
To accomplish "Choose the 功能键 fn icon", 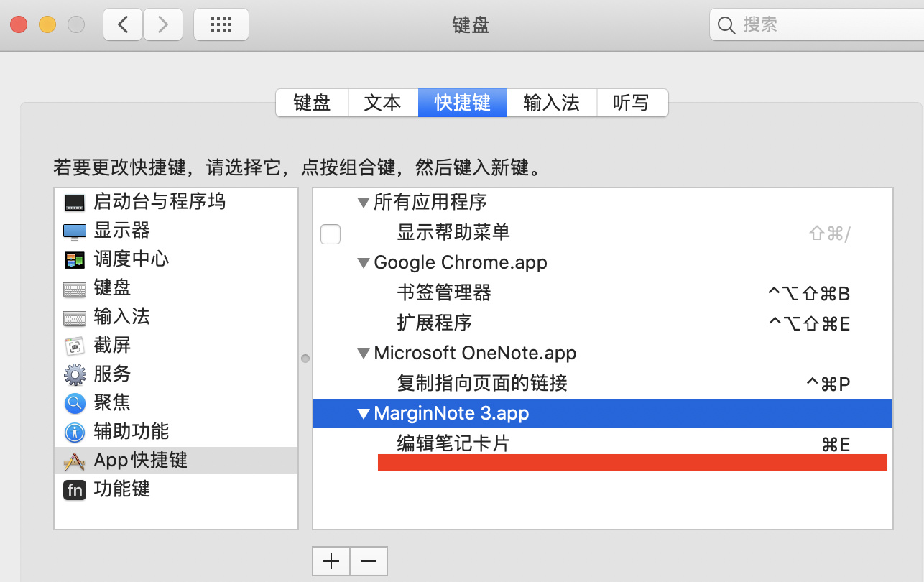I will [x=75, y=489].
